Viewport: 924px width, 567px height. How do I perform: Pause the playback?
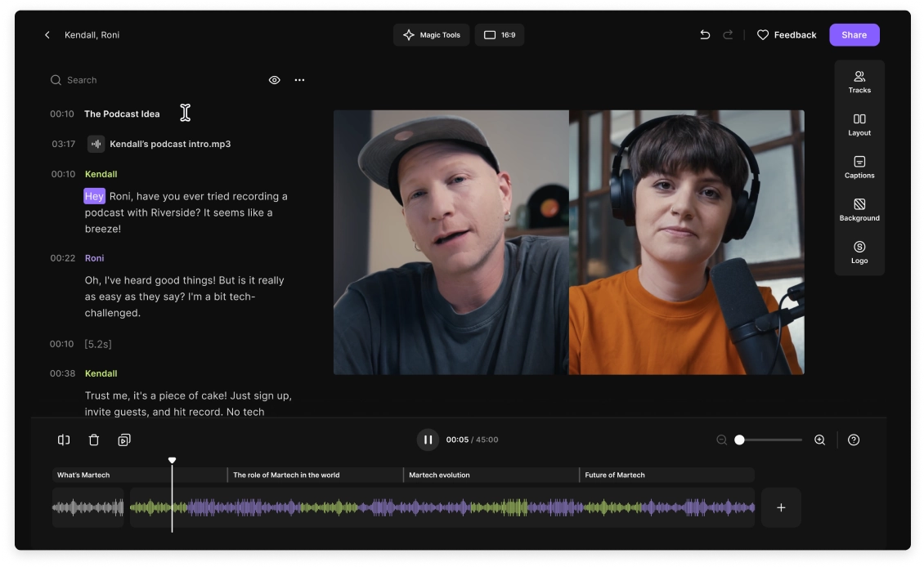pyautogui.click(x=428, y=440)
